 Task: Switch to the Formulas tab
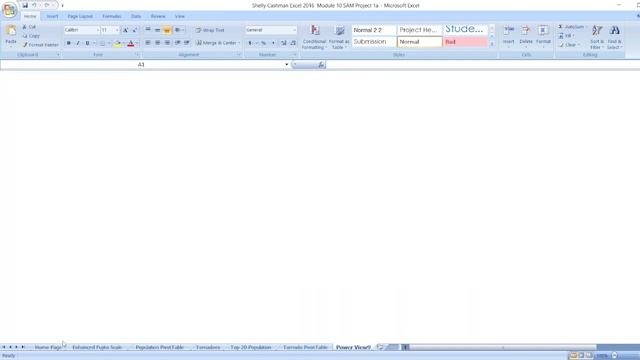point(112,16)
